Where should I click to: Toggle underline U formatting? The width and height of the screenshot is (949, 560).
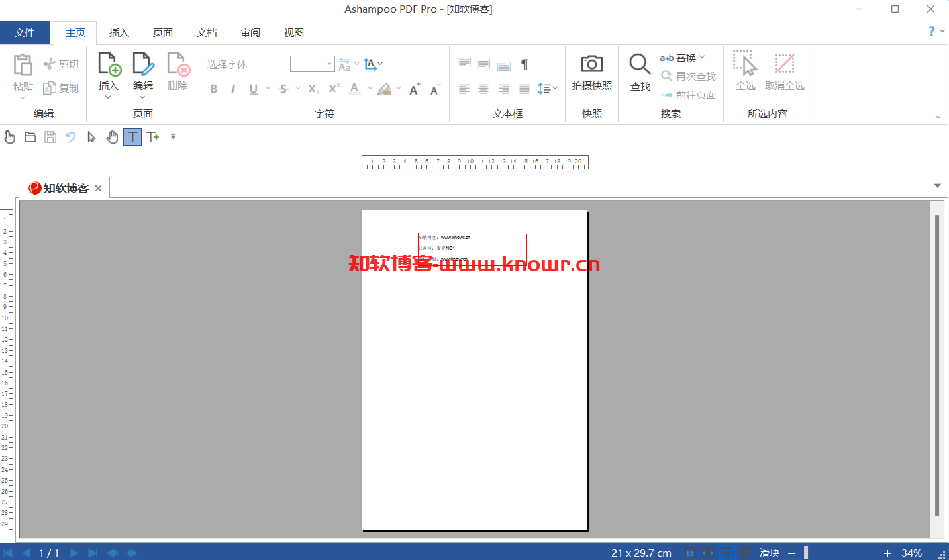[254, 89]
